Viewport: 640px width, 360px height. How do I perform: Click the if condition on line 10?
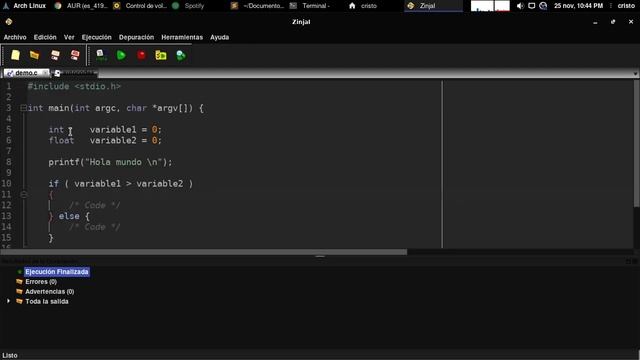[120, 184]
